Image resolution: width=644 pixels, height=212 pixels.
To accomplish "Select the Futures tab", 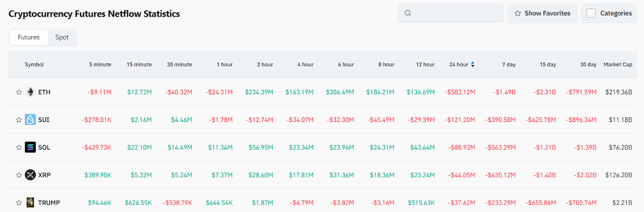I will pos(29,37).
